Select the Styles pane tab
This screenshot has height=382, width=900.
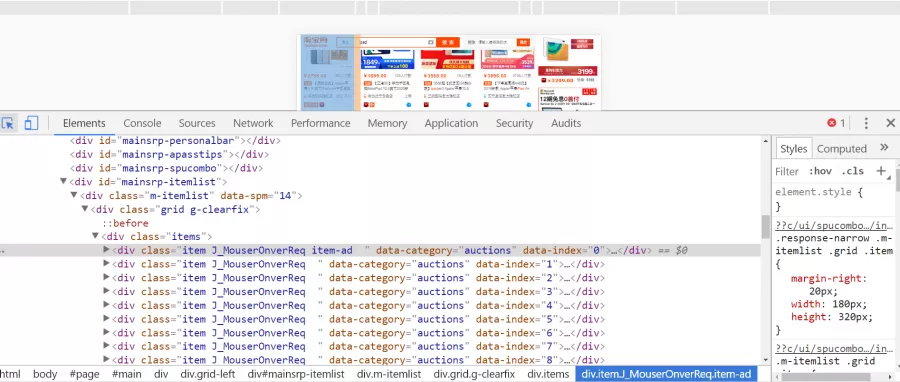(793, 149)
